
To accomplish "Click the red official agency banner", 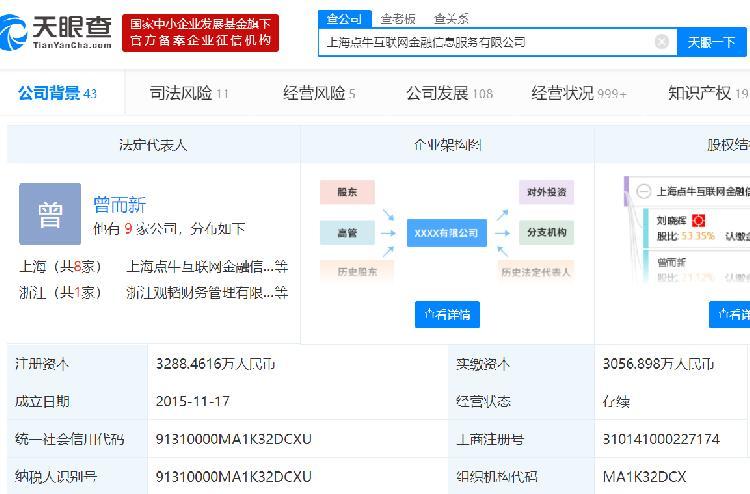I will tap(200, 33).
